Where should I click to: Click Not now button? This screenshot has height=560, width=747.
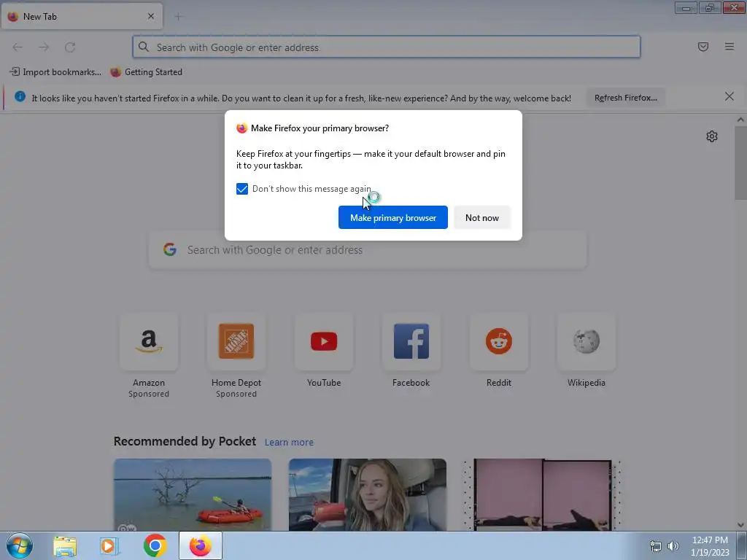(x=481, y=217)
